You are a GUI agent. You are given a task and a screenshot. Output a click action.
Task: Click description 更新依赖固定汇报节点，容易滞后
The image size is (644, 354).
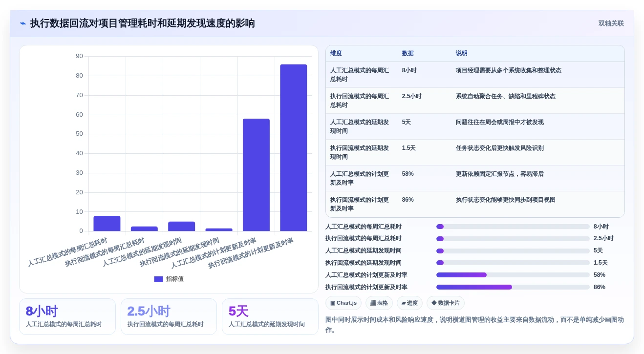(x=500, y=174)
